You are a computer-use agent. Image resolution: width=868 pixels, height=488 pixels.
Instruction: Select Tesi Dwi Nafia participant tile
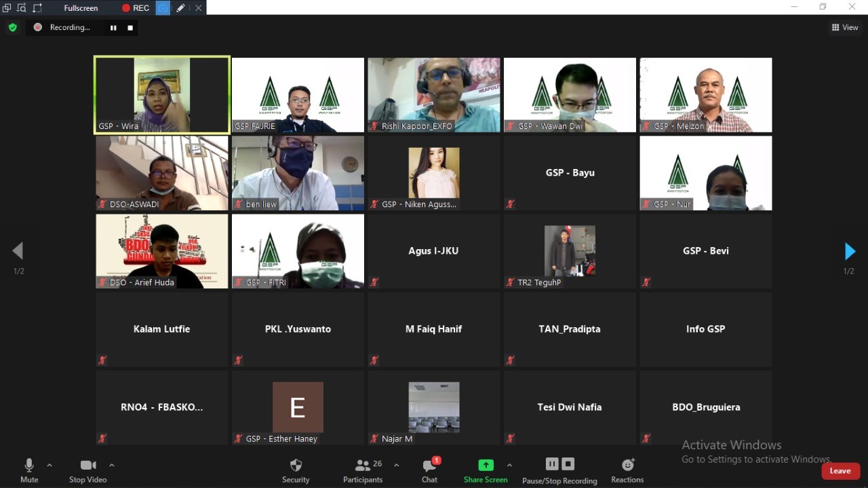tap(570, 407)
